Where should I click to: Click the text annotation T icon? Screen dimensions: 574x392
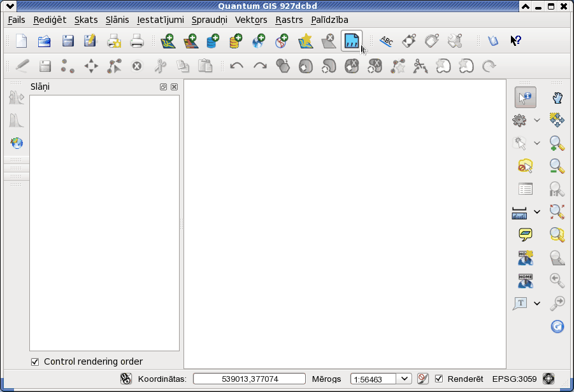(520, 304)
